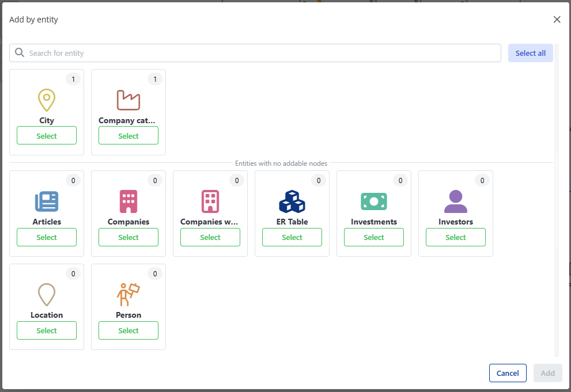The height and width of the screenshot is (392, 571).
Task: Cancel the Add by entity dialog
Action: click(x=508, y=373)
